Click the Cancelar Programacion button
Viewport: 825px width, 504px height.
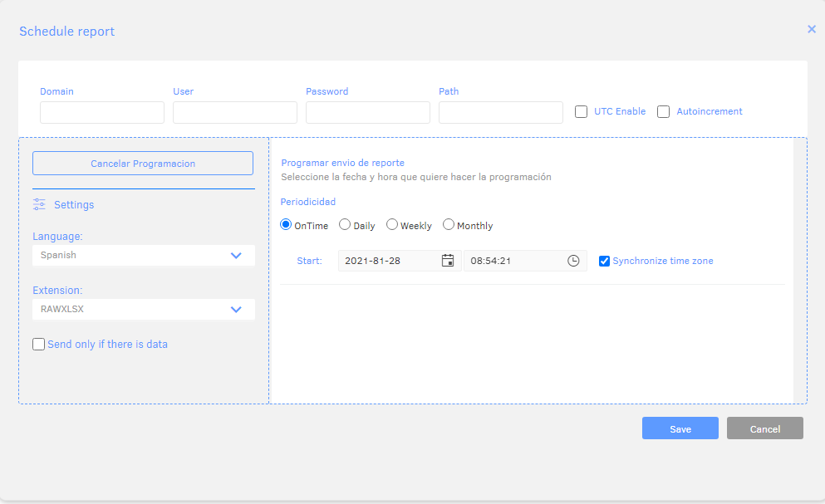coord(143,164)
